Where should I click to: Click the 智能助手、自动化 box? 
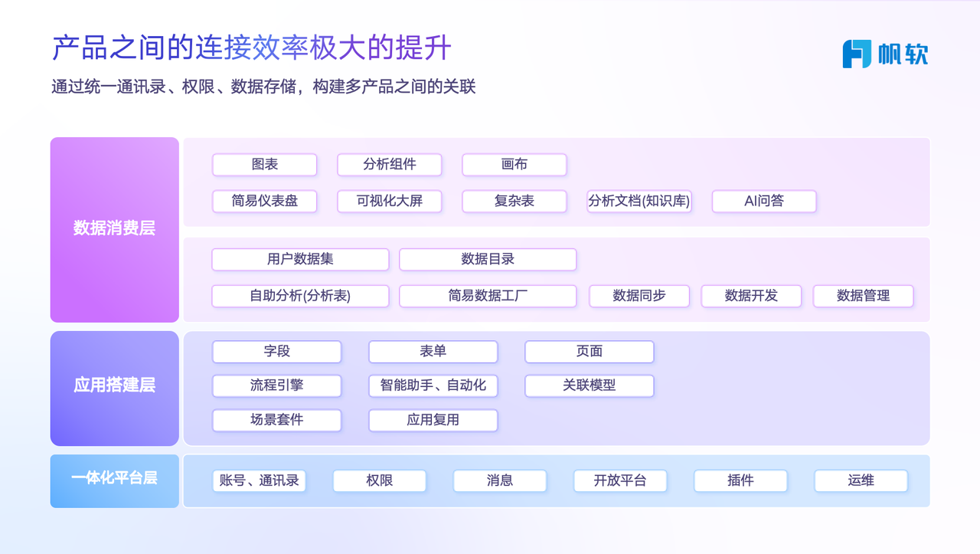coord(433,385)
